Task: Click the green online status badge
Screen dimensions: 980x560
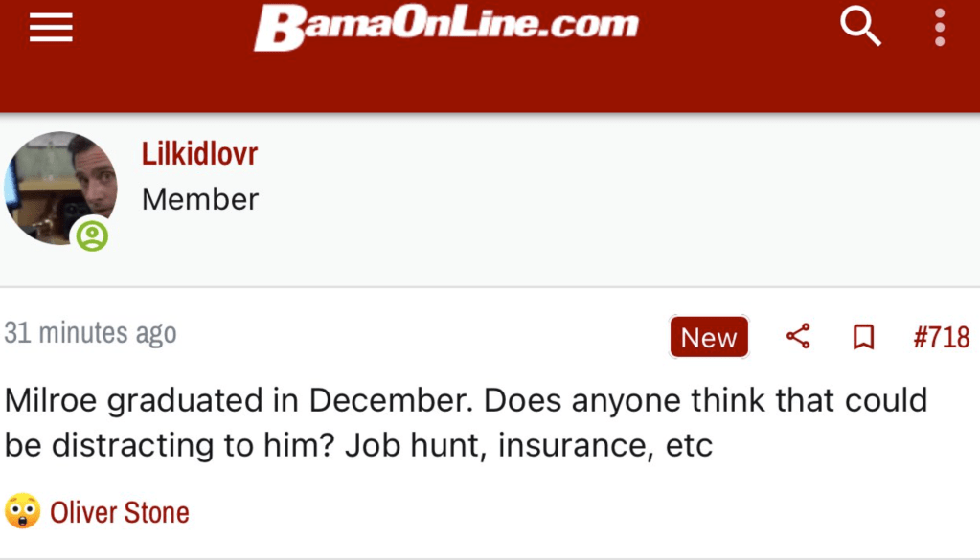Action: click(x=92, y=235)
